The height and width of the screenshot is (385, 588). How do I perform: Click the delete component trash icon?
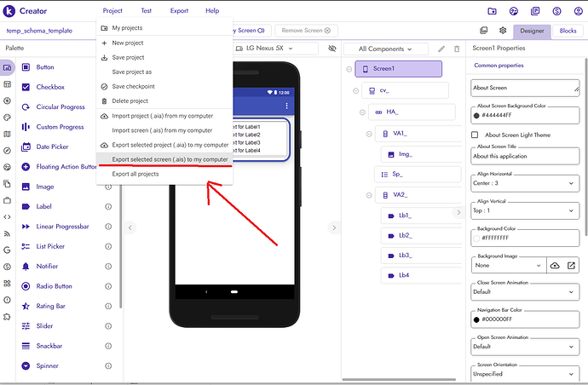(x=457, y=49)
